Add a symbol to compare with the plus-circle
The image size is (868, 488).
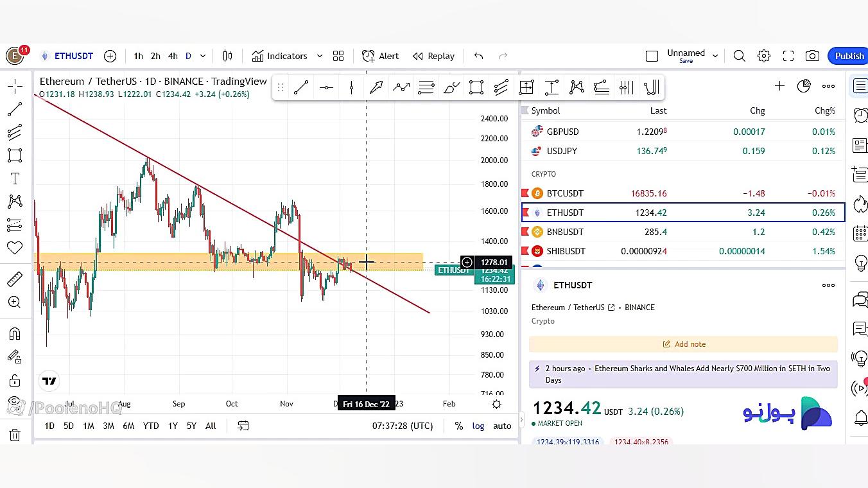pos(110,56)
